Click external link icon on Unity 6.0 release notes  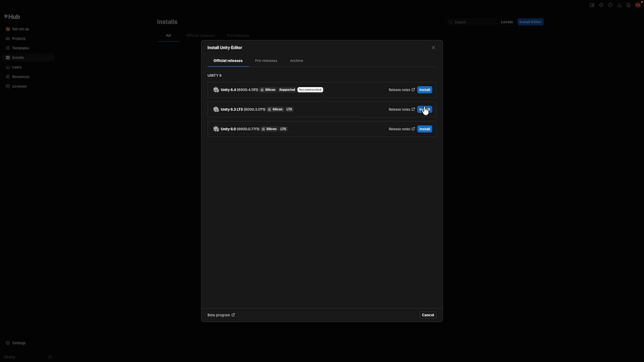(413, 129)
